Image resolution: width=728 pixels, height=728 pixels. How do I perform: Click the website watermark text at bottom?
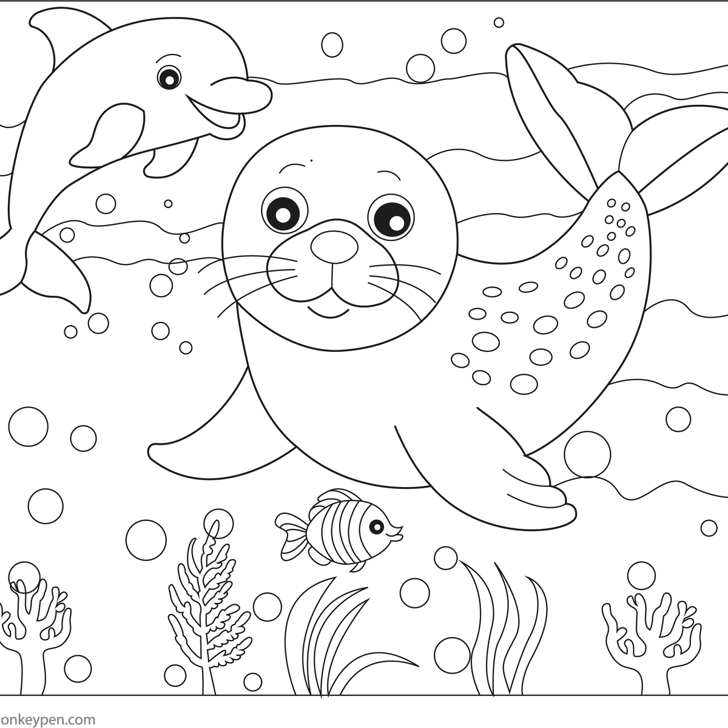[x=49, y=721]
